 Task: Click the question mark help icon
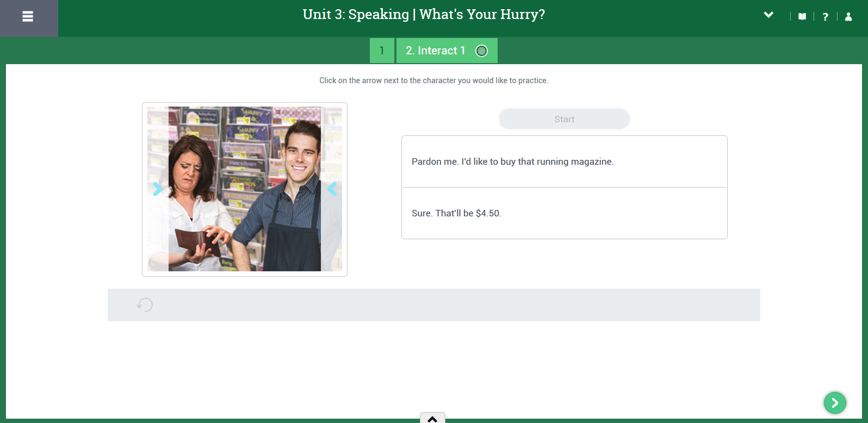click(x=825, y=17)
